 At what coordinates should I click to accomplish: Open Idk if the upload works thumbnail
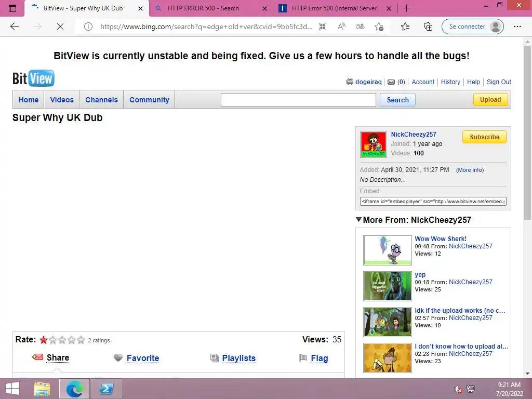coord(388,322)
